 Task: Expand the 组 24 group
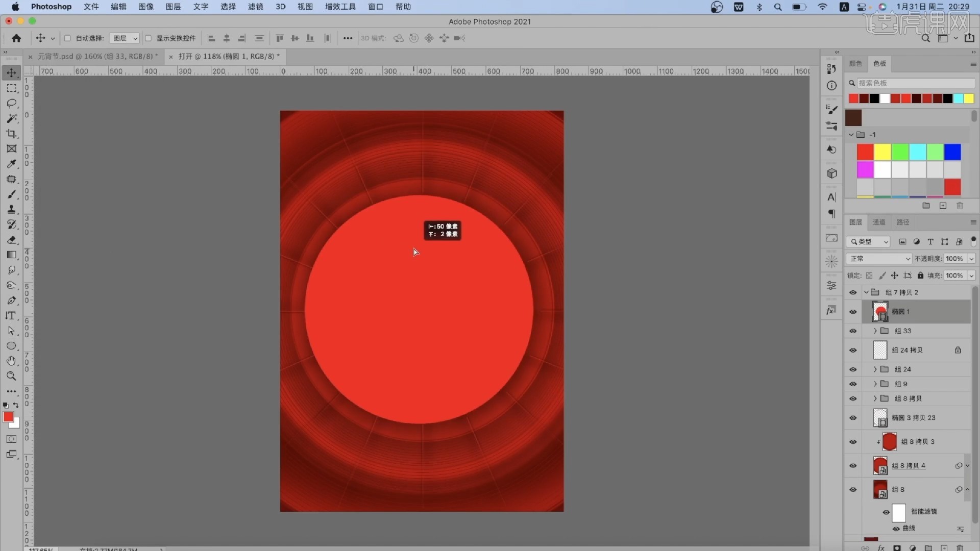pos(875,369)
